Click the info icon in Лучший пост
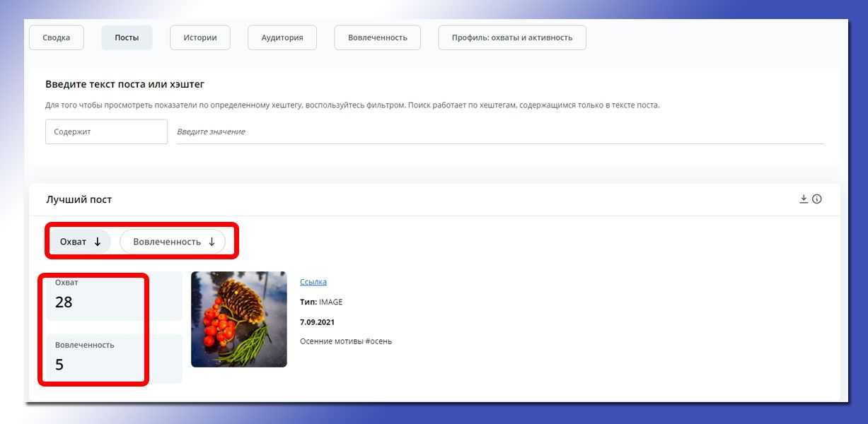Viewport: 868px width, 424px height. tap(817, 199)
